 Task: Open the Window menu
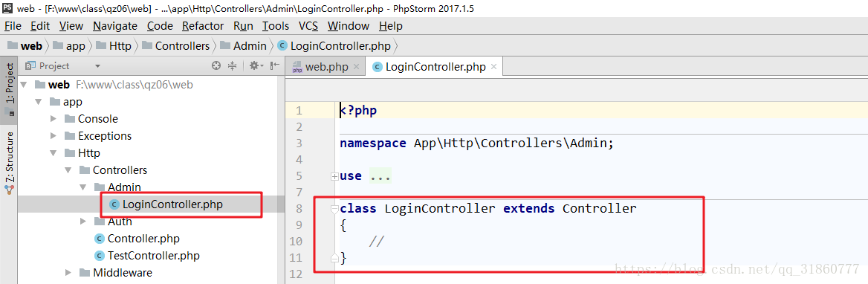[349, 26]
